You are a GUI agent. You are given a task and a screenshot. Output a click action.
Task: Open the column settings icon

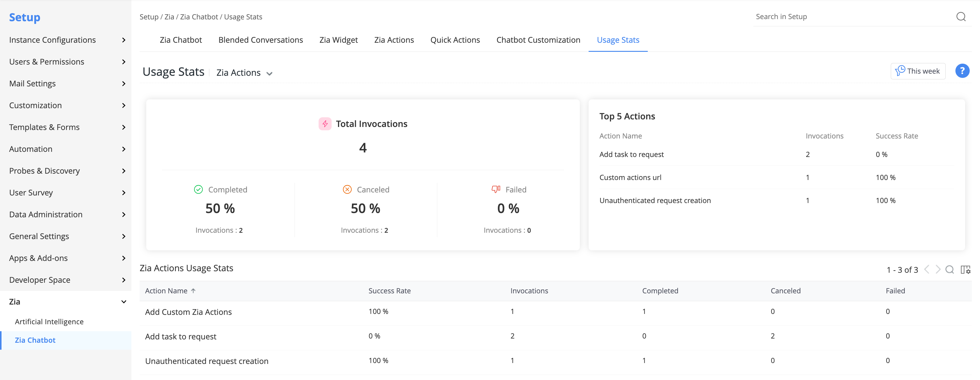[965, 269]
